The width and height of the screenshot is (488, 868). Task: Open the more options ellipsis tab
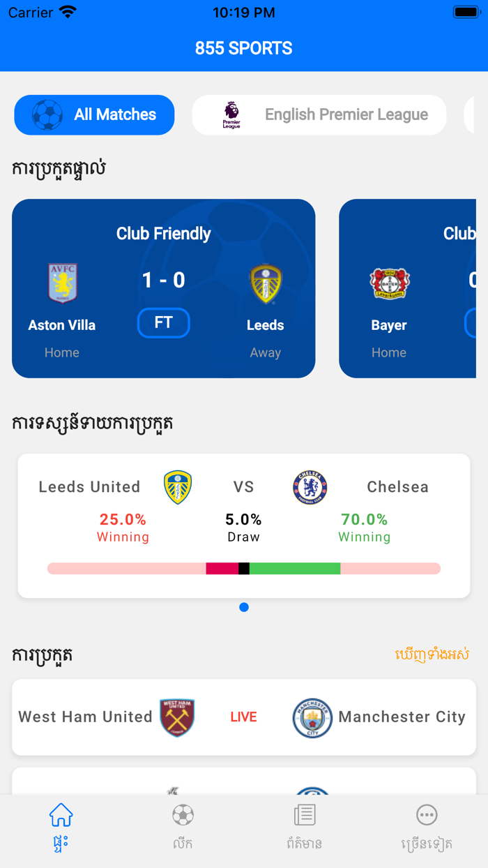(427, 816)
